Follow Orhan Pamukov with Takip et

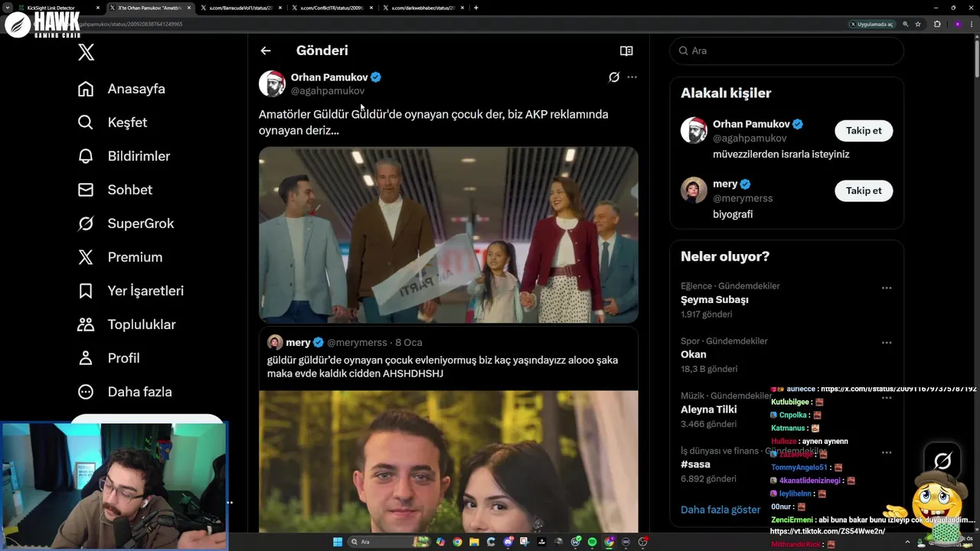pyautogui.click(x=864, y=131)
